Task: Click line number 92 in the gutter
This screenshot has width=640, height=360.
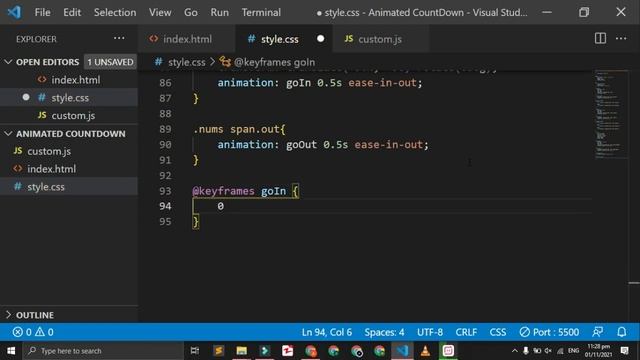Action: pyautogui.click(x=165, y=176)
